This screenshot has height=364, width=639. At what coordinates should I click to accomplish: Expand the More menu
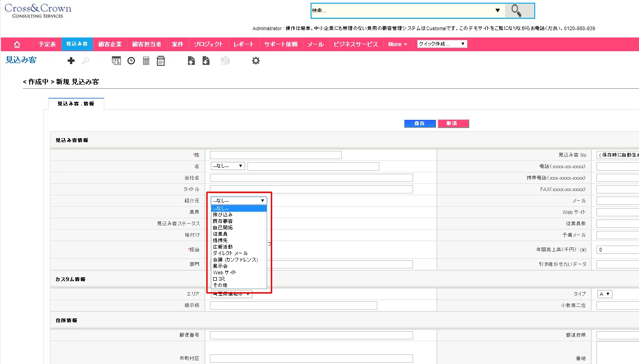coord(397,44)
